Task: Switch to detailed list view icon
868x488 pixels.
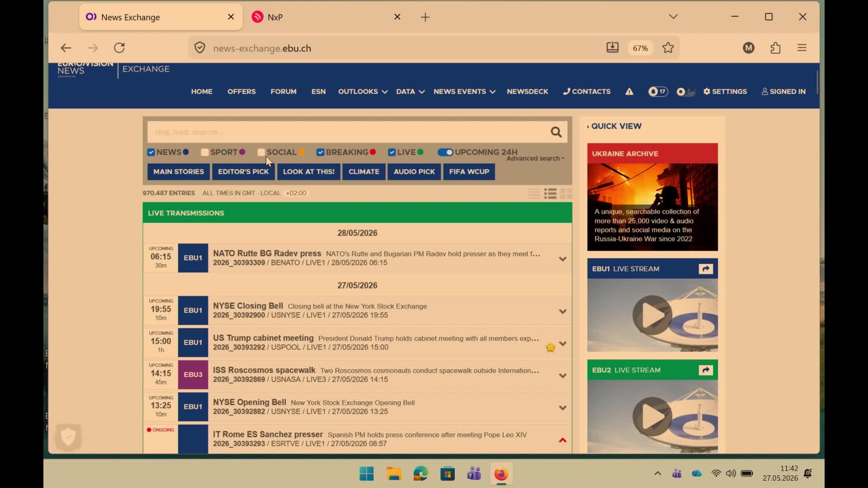Action: click(x=550, y=194)
